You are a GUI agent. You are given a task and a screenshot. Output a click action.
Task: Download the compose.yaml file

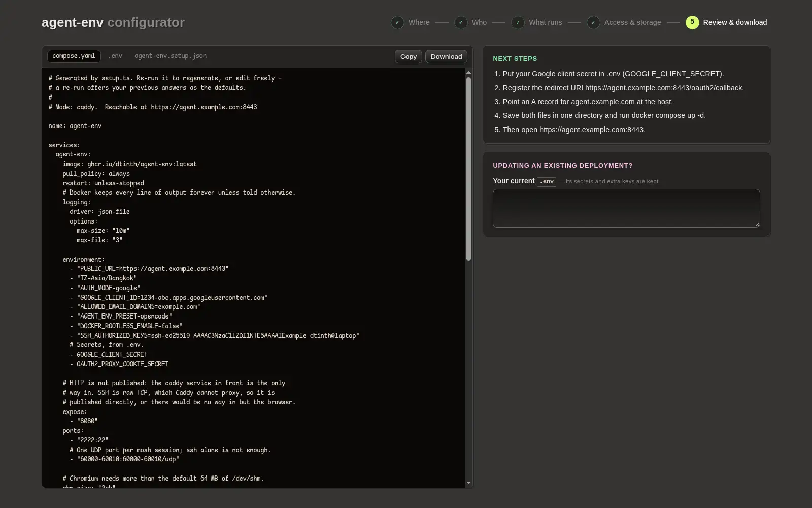point(447,56)
